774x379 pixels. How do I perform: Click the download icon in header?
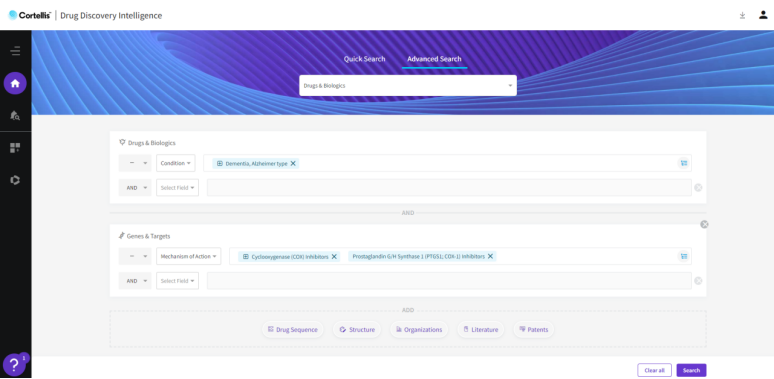pyautogui.click(x=742, y=15)
